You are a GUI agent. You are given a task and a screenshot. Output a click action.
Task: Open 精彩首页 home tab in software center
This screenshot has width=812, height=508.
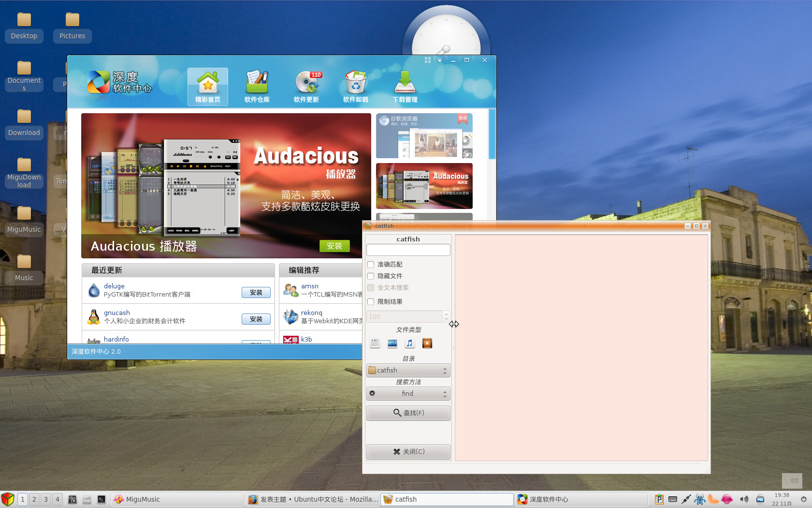[208, 87]
